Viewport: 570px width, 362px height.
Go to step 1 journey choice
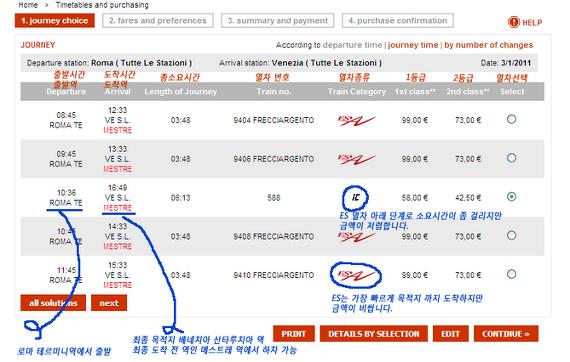[55, 21]
